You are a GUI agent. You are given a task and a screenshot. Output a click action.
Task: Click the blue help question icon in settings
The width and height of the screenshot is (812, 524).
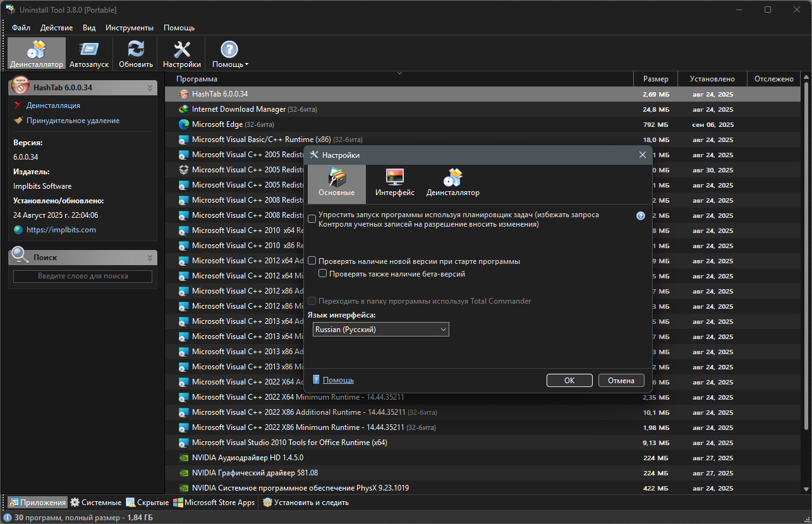coord(641,215)
